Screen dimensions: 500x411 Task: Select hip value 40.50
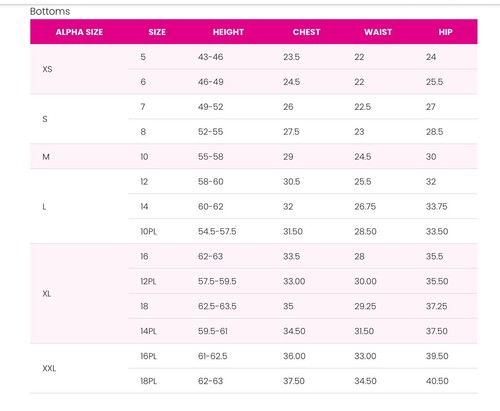pos(437,381)
